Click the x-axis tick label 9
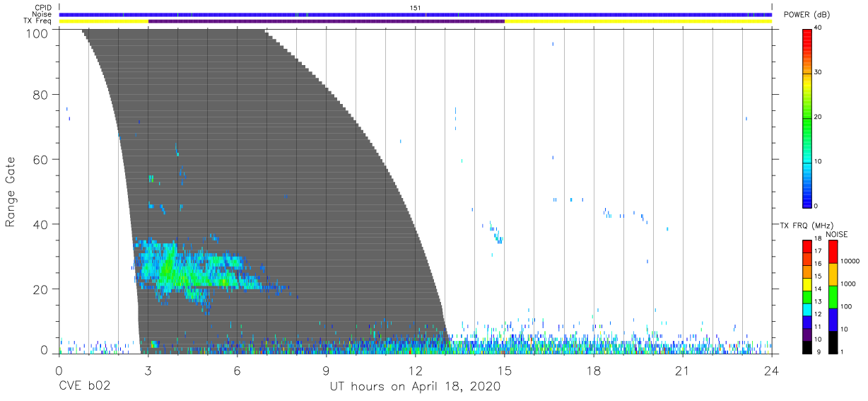 point(327,371)
